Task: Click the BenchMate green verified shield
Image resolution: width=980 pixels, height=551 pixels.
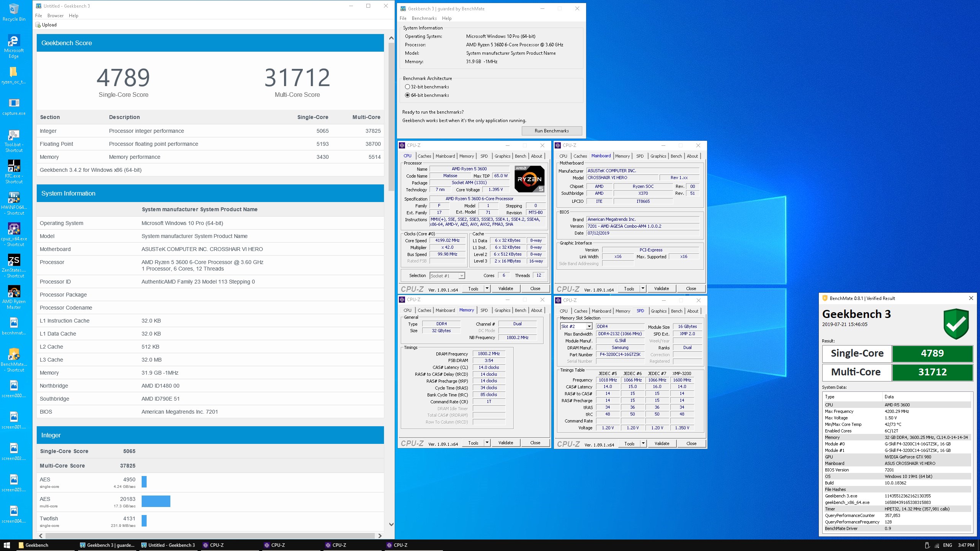Action: (956, 324)
